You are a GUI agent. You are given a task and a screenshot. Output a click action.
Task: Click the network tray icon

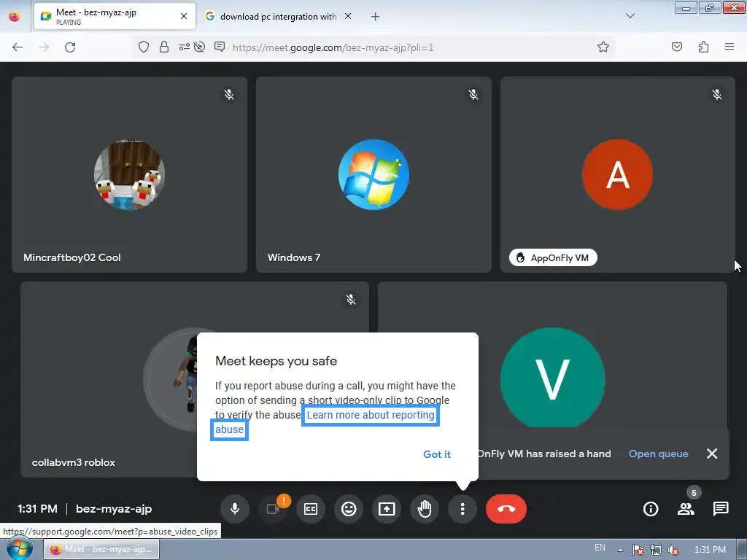[656, 550]
